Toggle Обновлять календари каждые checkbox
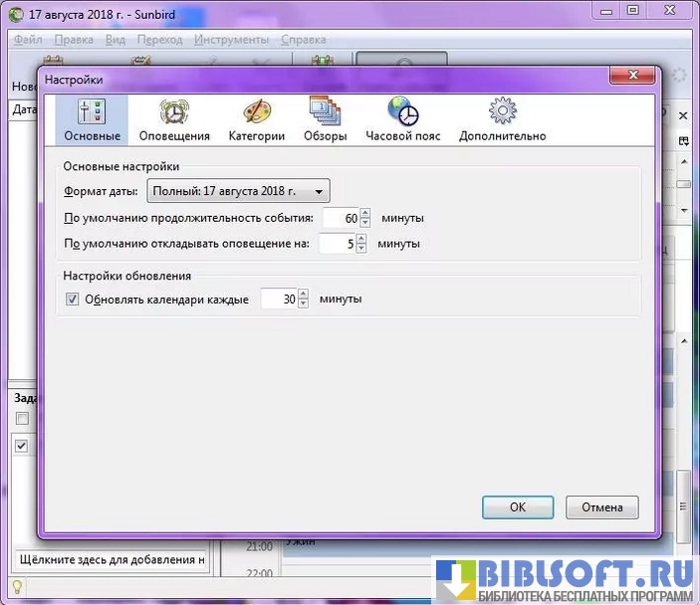700x605 pixels. pos(72,299)
